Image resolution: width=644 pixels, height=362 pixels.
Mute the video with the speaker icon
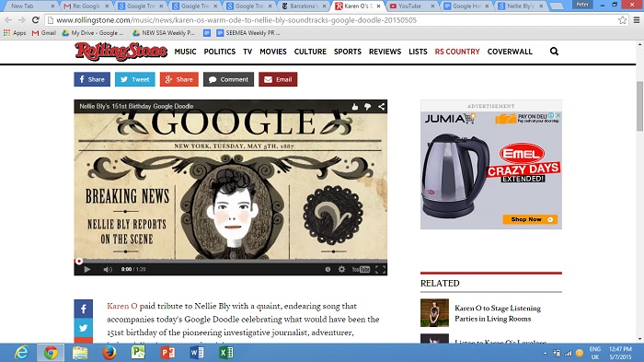click(108, 270)
